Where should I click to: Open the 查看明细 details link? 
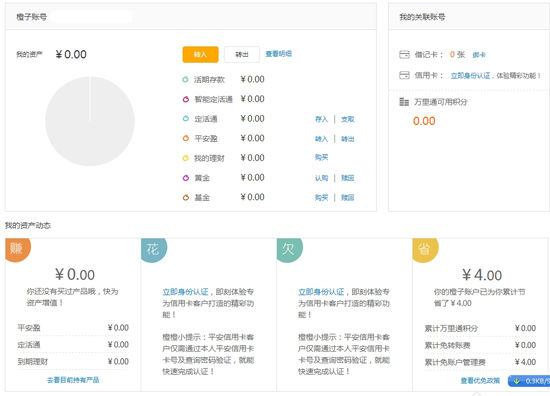279,54
